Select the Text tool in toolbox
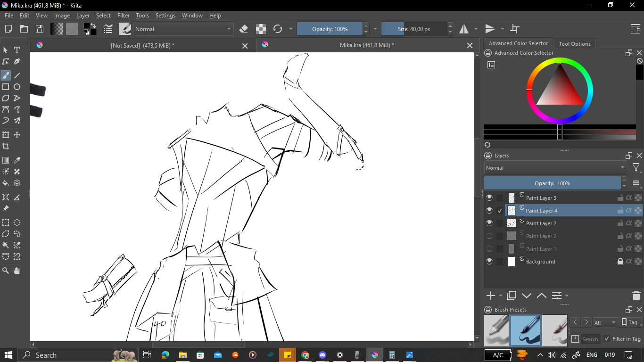 (17, 50)
